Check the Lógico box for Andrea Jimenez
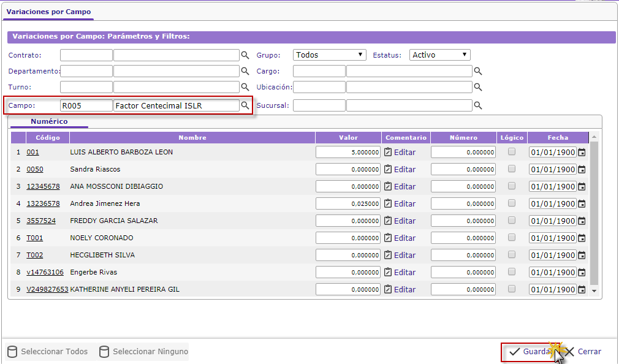The height and width of the screenshot is (364, 619). (512, 203)
